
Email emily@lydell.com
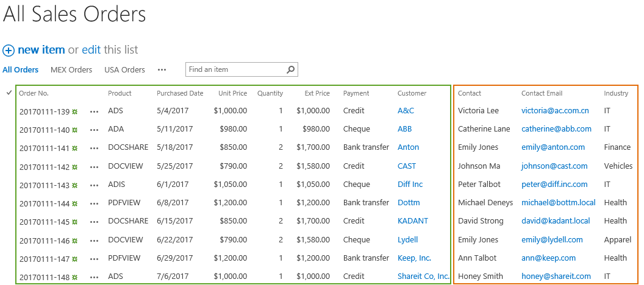[552, 240]
